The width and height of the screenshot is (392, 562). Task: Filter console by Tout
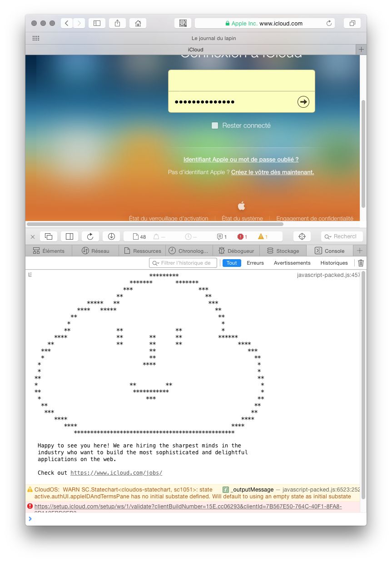(232, 263)
